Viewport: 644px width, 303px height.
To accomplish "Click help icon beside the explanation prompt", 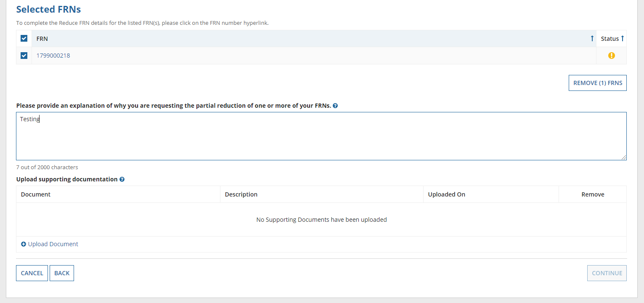I will click(x=335, y=106).
